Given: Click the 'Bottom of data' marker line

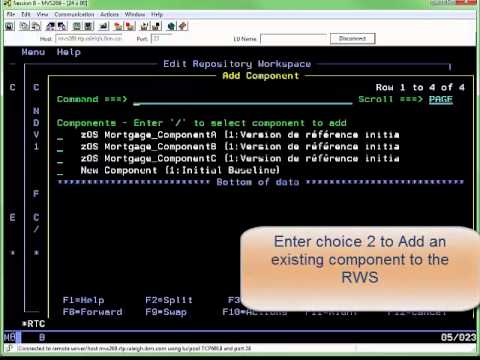Looking at the screenshot, I should (x=261, y=182).
